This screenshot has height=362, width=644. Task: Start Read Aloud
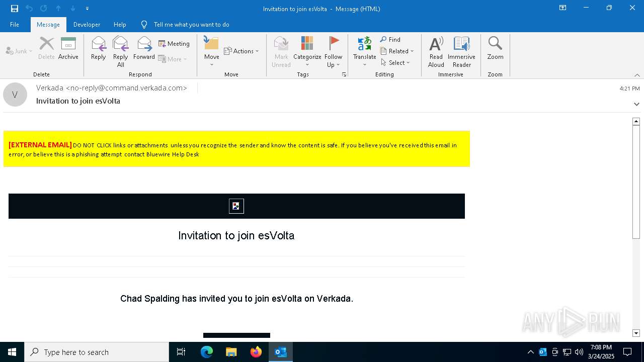point(436,52)
